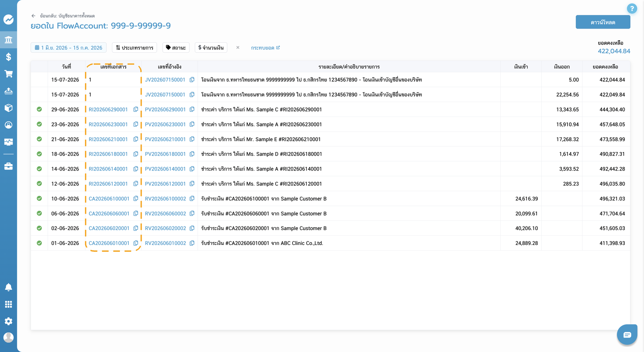Copy document number RI202606180001
The width and height of the screenshot is (644, 352).
tap(136, 154)
